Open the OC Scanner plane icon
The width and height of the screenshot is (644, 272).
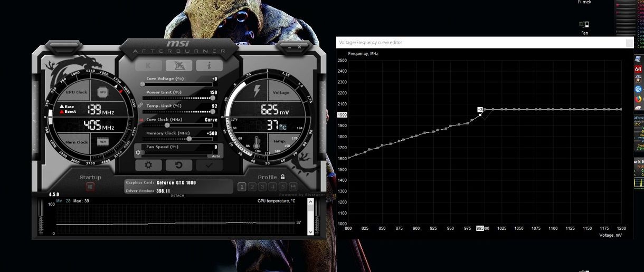point(179,65)
